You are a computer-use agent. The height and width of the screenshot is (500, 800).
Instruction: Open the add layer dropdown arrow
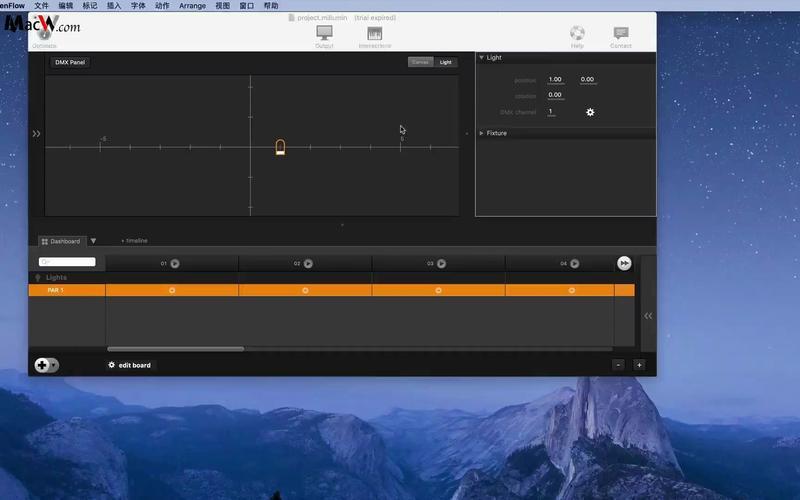[x=54, y=365]
